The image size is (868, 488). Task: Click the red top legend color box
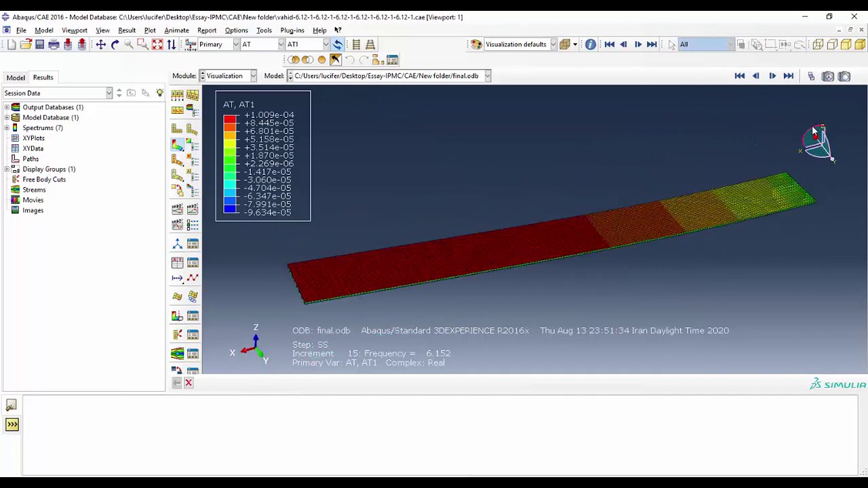230,119
